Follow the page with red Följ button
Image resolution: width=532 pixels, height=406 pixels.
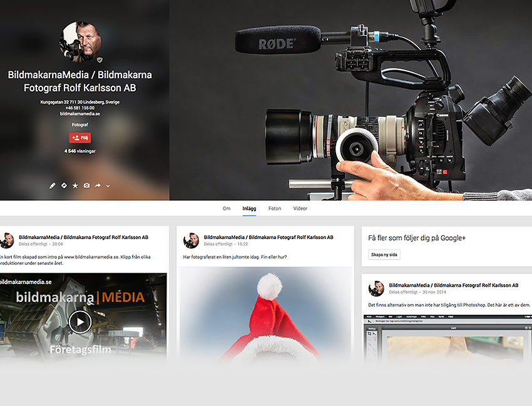coord(80,138)
